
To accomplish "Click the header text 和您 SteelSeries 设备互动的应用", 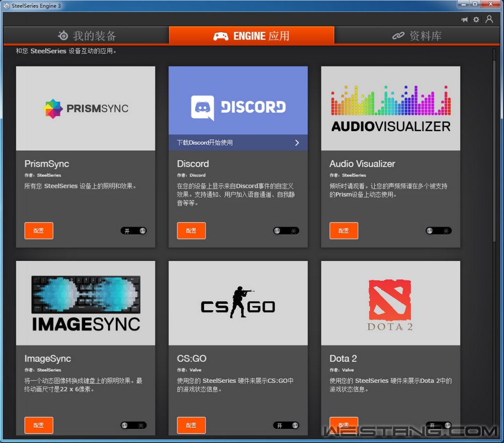I will (66, 51).
